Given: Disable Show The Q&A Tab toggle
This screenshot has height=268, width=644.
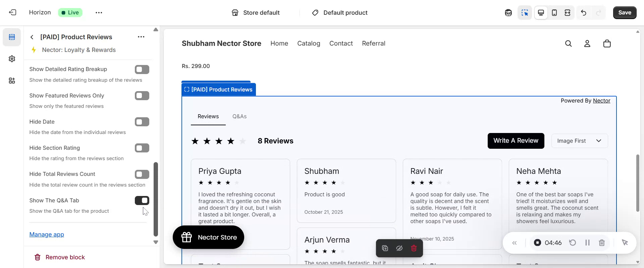Looking at the screenshot, I should (142, 200).
